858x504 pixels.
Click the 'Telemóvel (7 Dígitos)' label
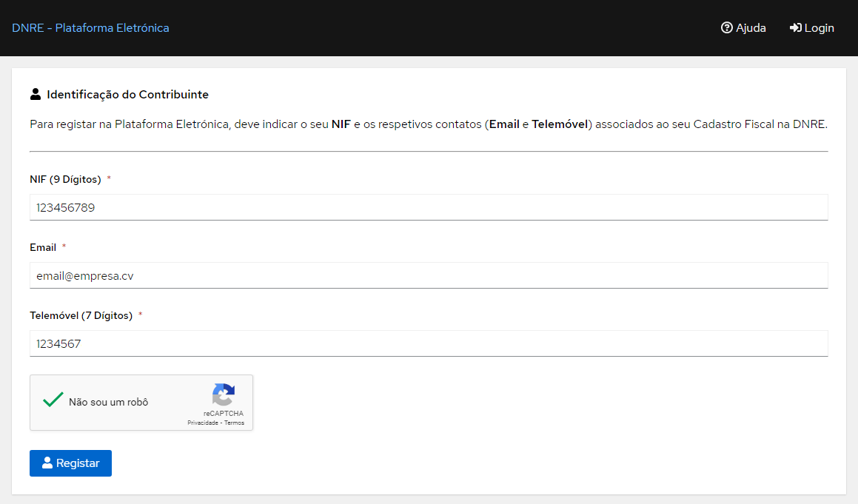tap(81, 316)
